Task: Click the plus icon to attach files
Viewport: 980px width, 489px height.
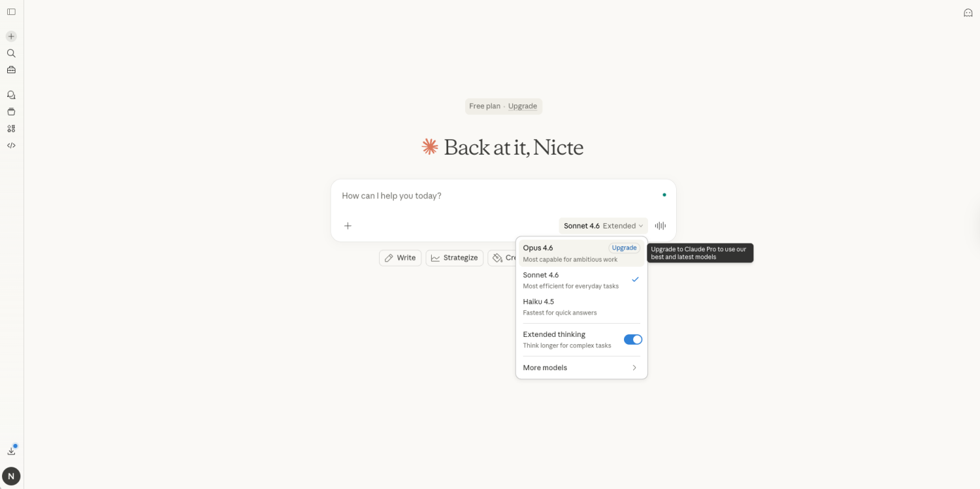Action: 348,226
